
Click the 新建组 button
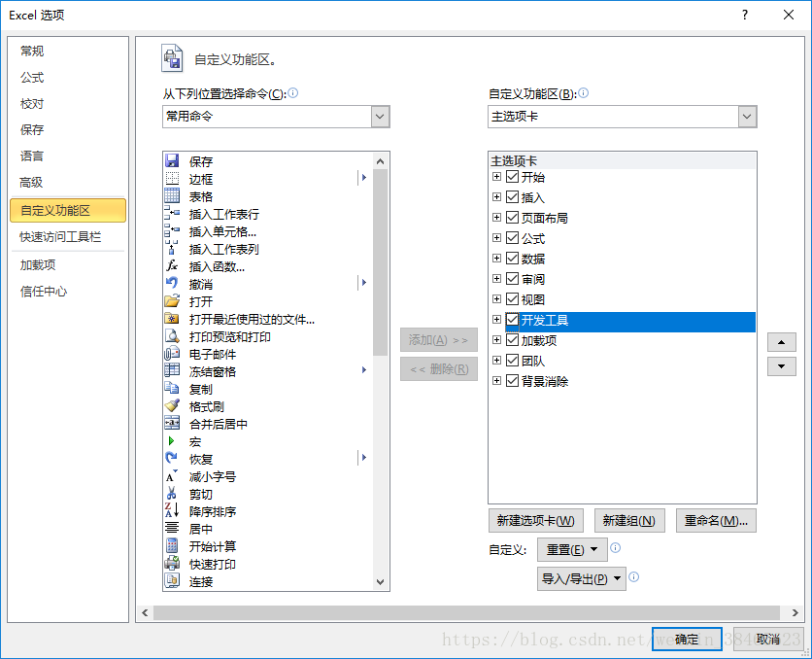[x=629, y=521]
